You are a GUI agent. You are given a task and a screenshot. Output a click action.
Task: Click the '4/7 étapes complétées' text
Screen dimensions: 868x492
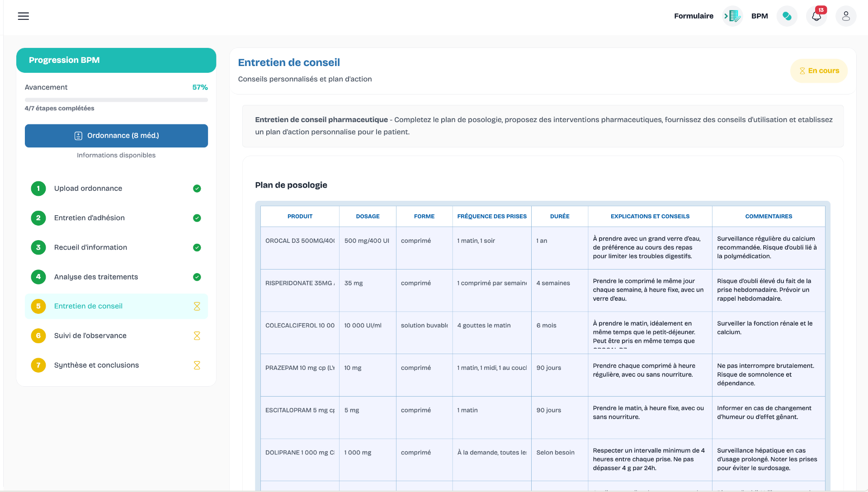click(59, 109)
